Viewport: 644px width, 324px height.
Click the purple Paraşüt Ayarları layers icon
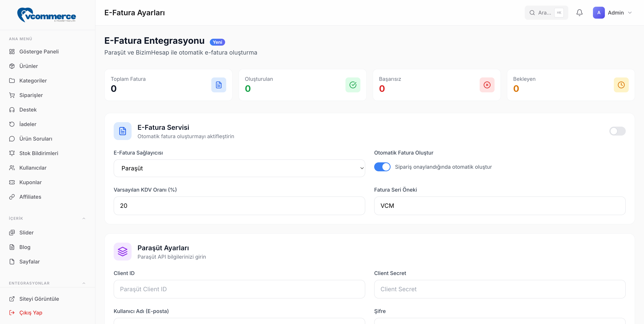[122, 251]
